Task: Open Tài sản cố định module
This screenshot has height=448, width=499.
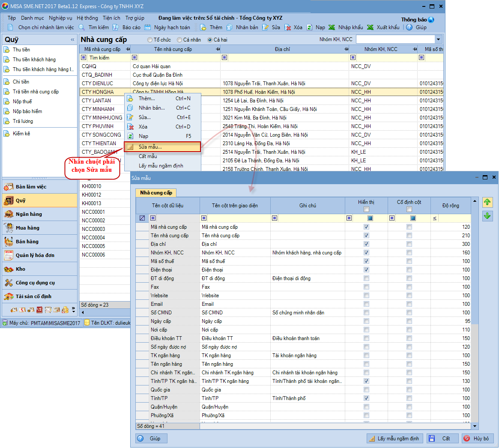Action: tap(40, 296)
